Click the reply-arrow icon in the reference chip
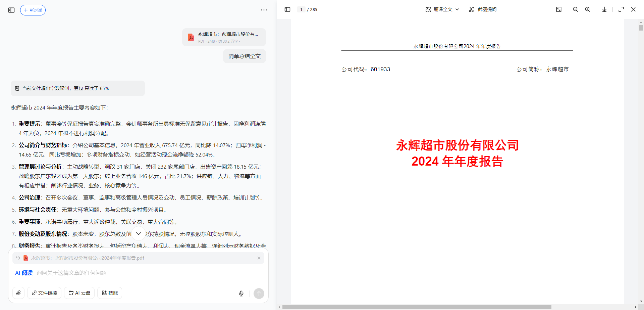 (18, 258)
